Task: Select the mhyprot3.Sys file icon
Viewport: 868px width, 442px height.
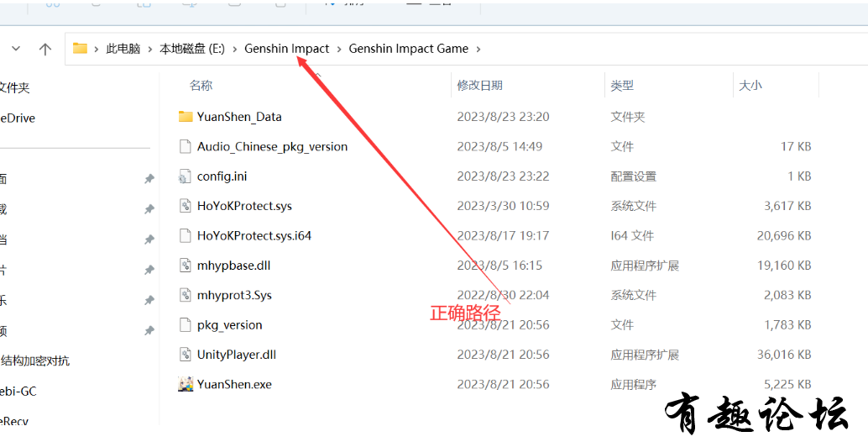Action: click(185, 295)
